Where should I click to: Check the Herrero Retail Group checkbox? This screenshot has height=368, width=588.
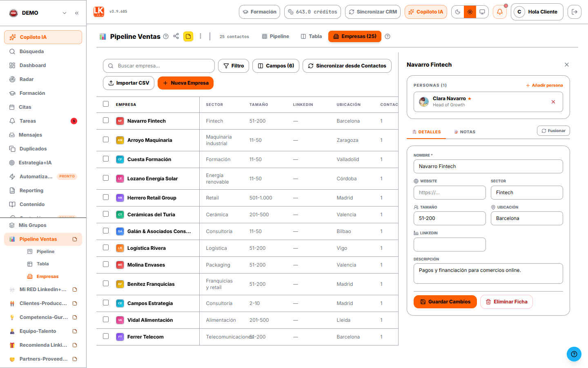coord(106,197)
